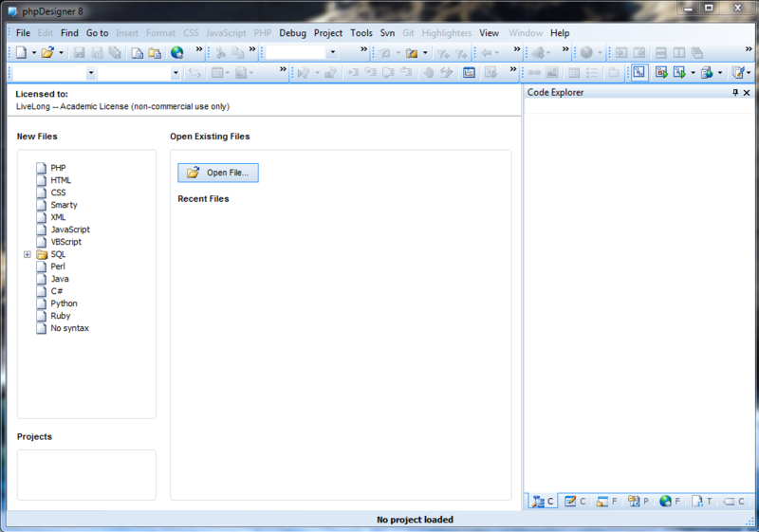
Task: Click the gray sphere icon on top toolbar
Action: pyautogui.click(x=586, y=52)
